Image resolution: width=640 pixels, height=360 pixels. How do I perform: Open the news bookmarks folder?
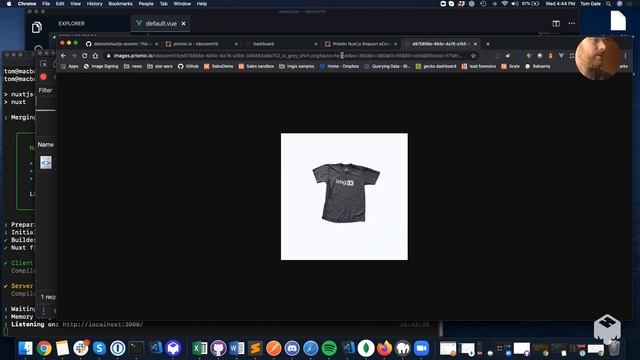tap(133, 66)
